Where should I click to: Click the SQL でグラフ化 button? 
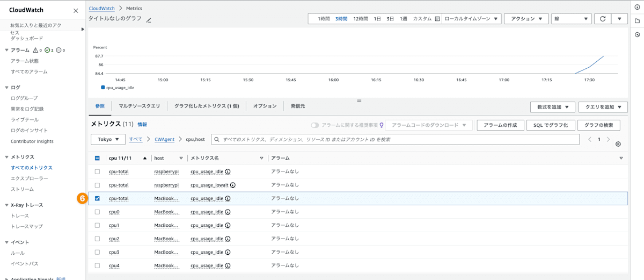(x=551, y=125)
